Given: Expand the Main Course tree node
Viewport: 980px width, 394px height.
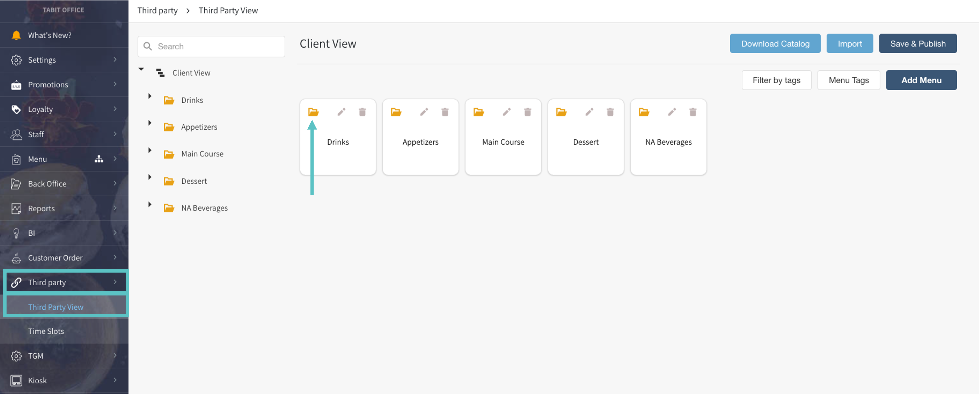Looking at the screenshot, I should point(149,150).
